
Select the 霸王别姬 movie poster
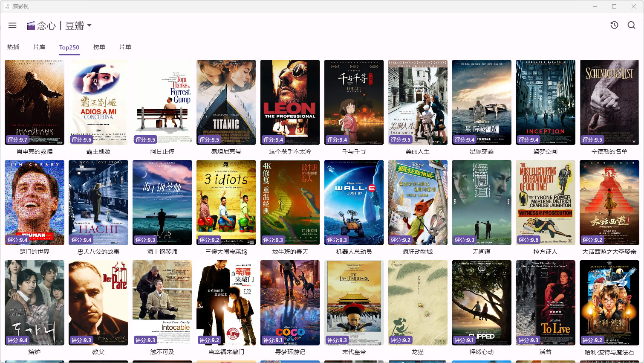coord(98,102)
